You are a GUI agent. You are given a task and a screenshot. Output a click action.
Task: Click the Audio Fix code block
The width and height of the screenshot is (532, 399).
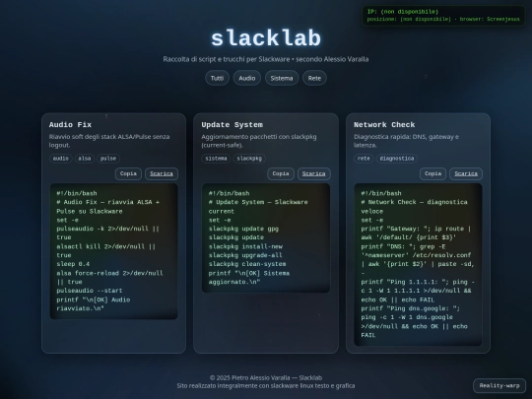(x=113, y=251)
